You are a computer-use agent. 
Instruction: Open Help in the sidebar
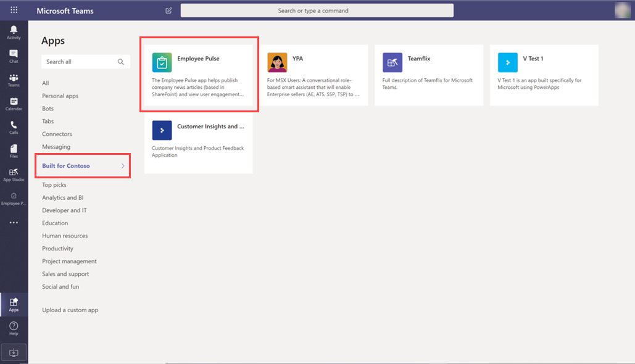(x=14, y=328)
